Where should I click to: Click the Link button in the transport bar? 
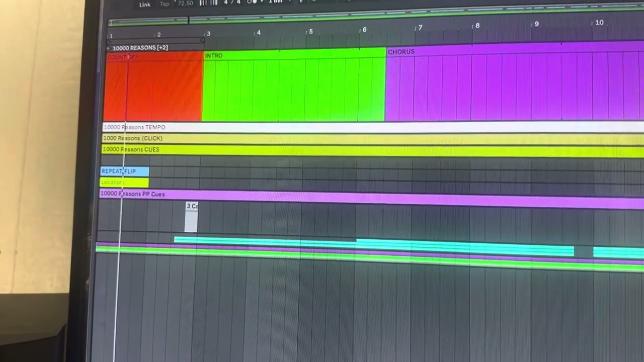coord(145,5)
